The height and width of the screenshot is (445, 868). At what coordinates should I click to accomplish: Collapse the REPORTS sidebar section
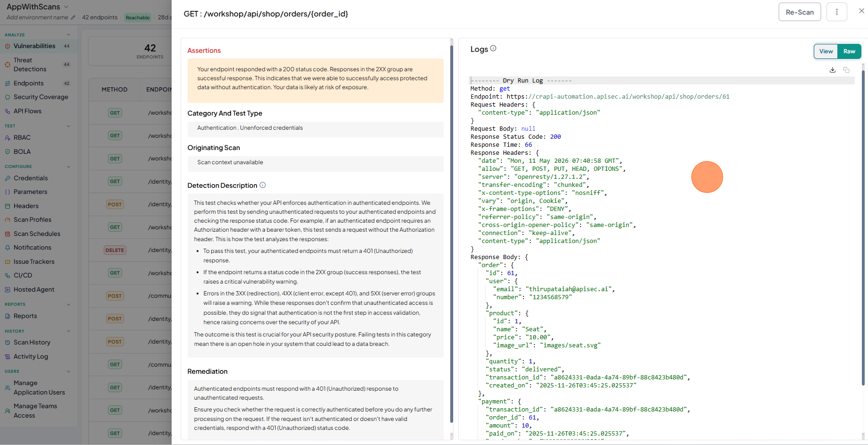tap(68, 304)
